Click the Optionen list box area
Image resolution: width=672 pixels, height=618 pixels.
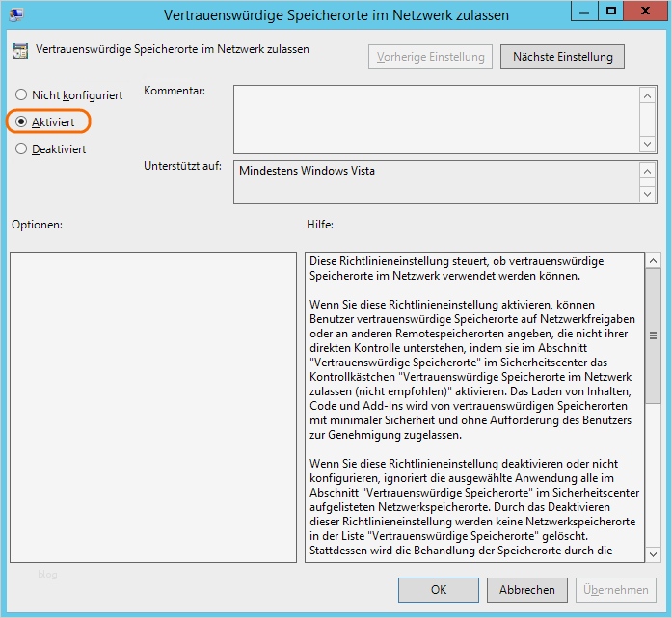[x=153, y=407]
